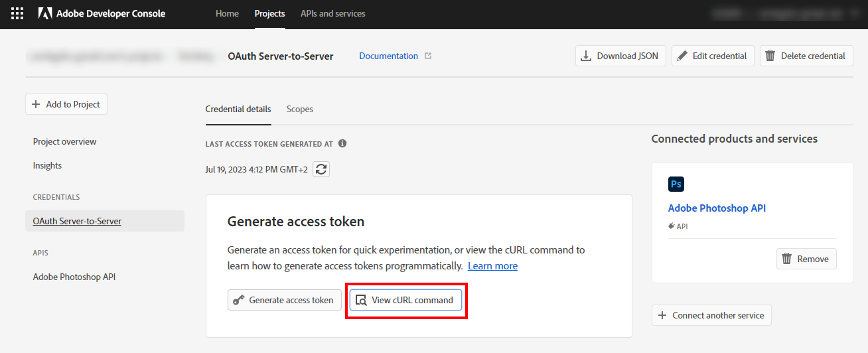Image resolution: width=868 pixels, height=353 pixels.
Task: Click the Adobe logo in header
Action: point(45,13)
